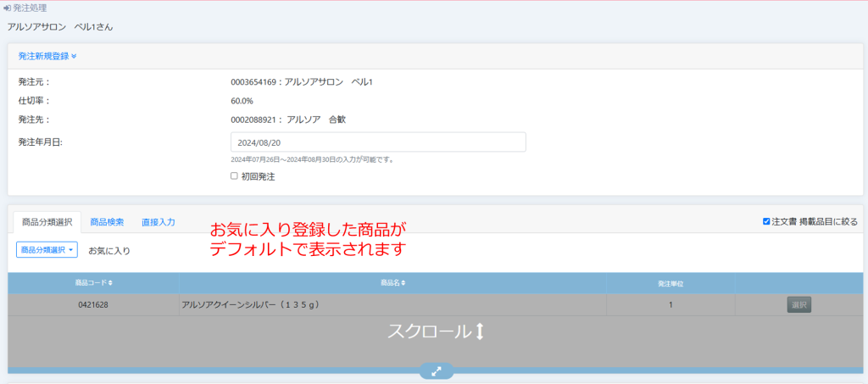Click the お気に入り category label

109,251
